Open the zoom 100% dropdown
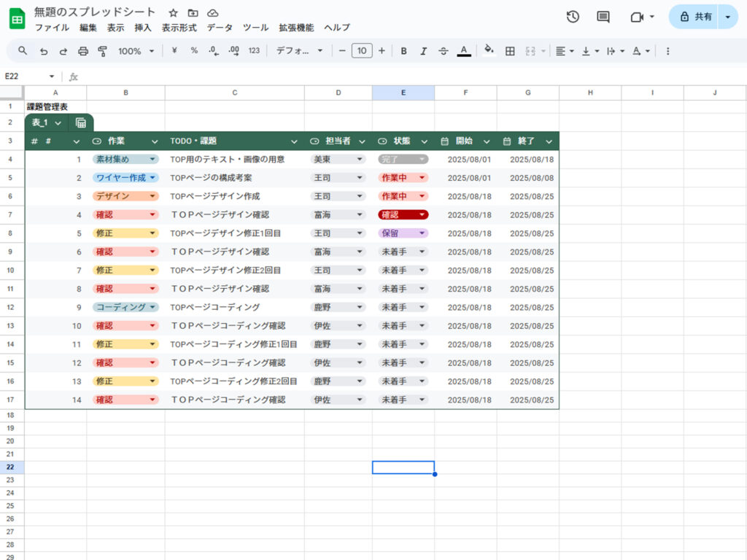 point(136,51)
